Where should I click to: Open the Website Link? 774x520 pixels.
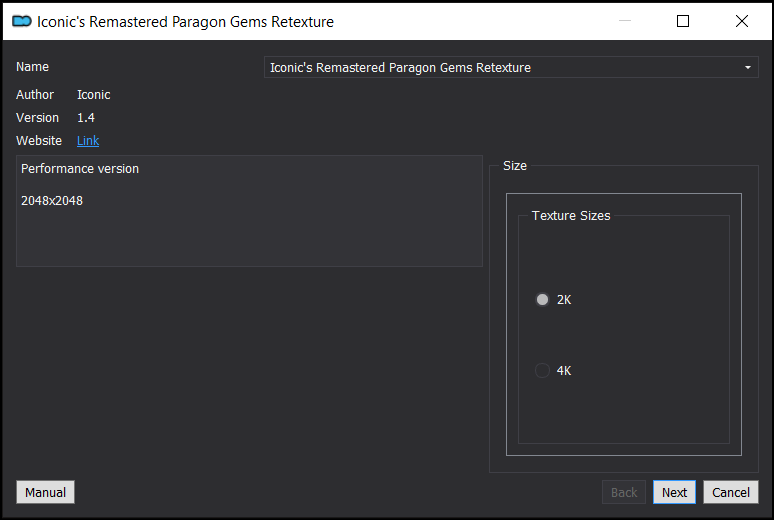88,141
